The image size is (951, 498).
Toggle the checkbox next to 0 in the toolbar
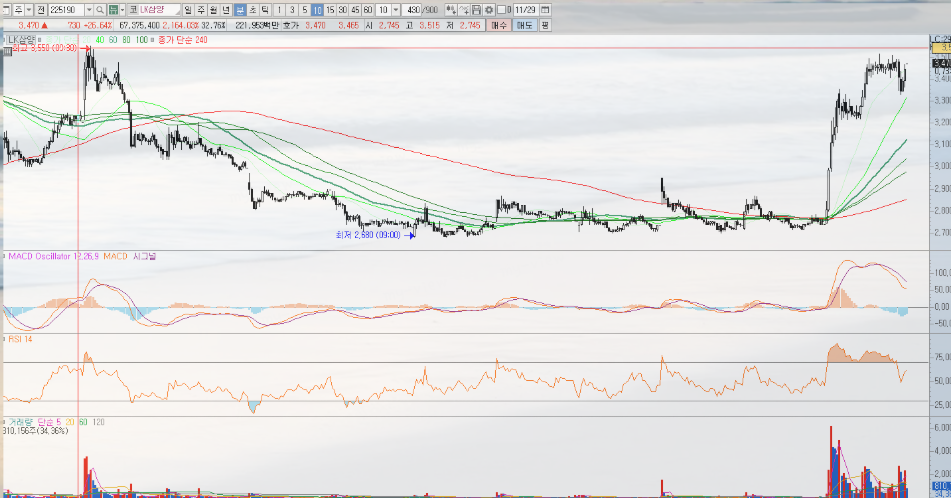[x=501, y=10]
